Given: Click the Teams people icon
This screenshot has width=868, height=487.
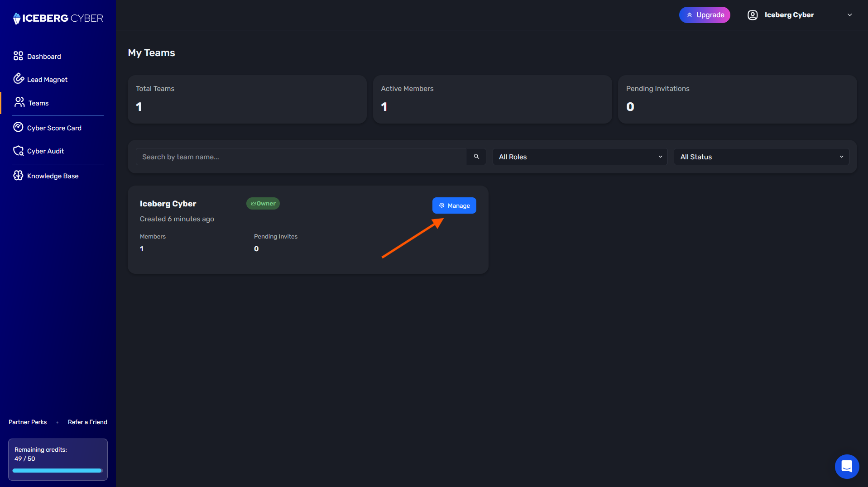Looking at the screenshot, I should 19,102.
